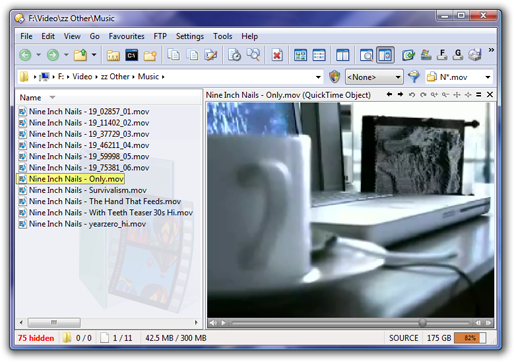Image resolution: width=514 pixels, height=362 pixels.
Task: Open the Tools menu
Action: point(223,36)
